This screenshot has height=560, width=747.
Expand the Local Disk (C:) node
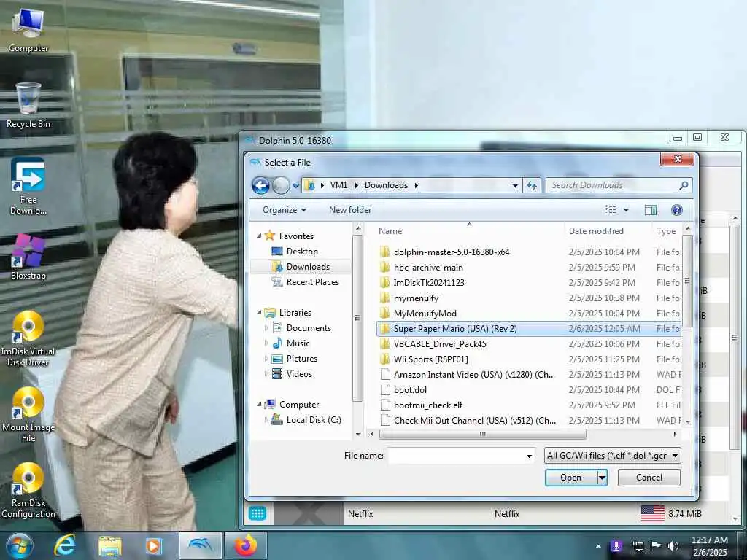266,420
